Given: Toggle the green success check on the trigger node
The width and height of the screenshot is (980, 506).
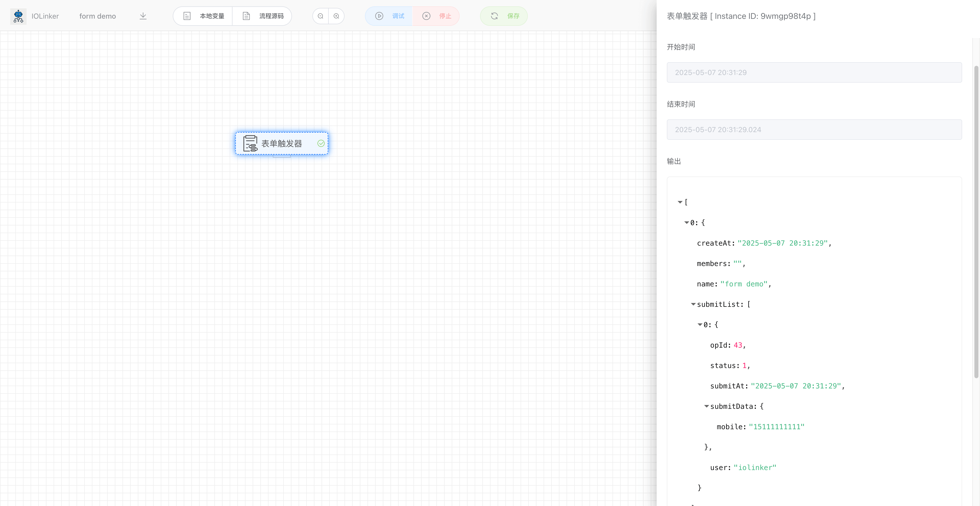Looking at the screenshot, I should (x=321, y=143).
